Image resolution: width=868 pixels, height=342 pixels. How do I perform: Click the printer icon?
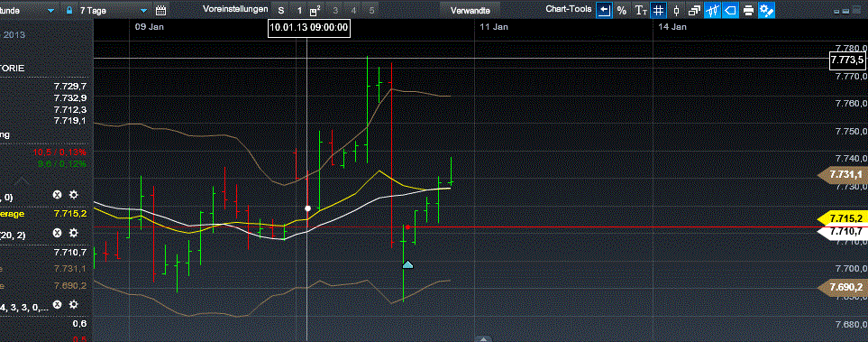[x=748, y=11]
